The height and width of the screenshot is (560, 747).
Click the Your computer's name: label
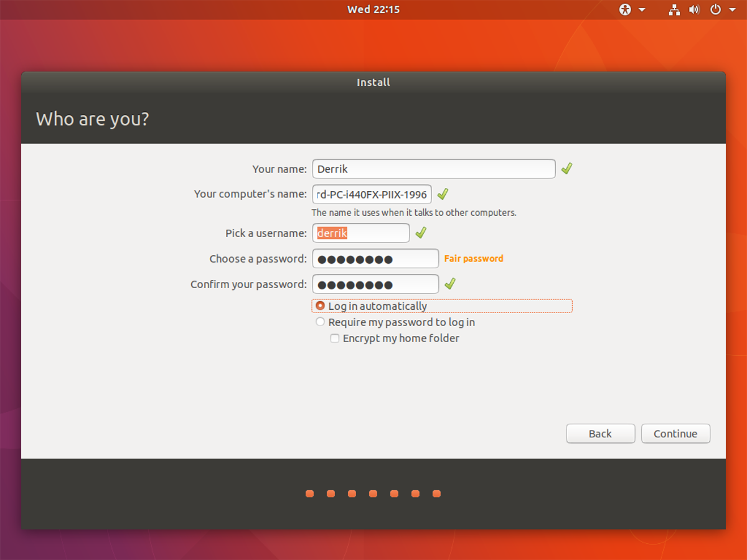[250, 194]
